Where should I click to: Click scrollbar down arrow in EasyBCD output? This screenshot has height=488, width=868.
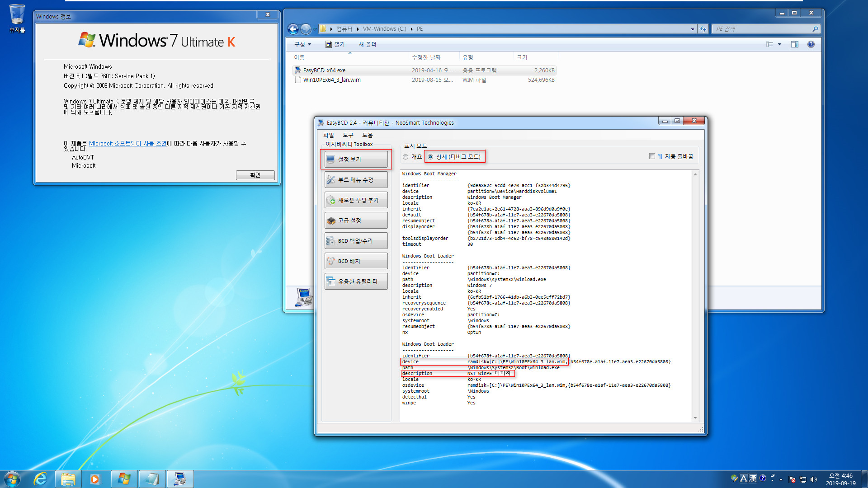click(x=695, y=418)
